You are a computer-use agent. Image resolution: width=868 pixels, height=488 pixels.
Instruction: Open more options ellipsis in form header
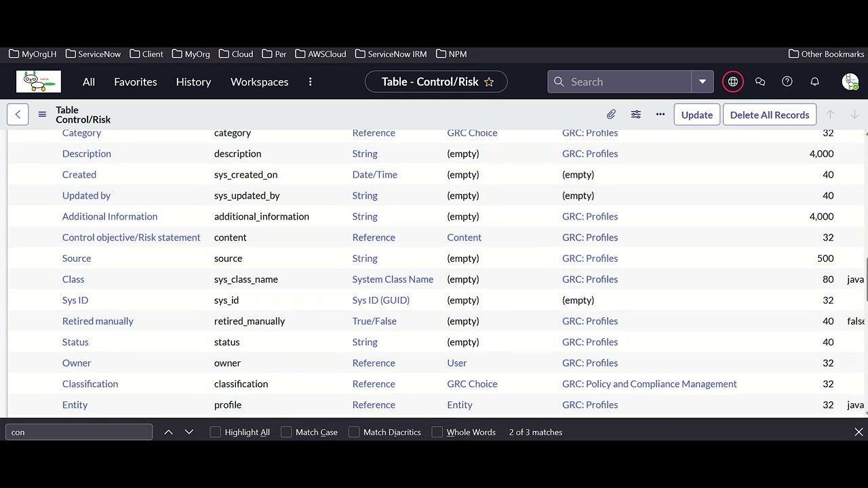tap(660, 115)
